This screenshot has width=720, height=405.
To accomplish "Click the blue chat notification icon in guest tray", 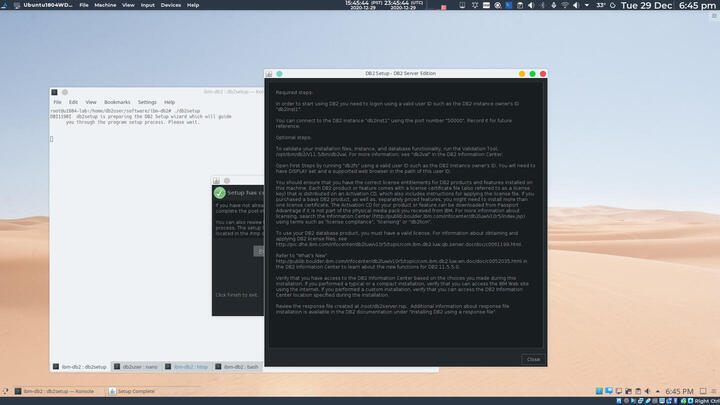I will tap(609, 391).
